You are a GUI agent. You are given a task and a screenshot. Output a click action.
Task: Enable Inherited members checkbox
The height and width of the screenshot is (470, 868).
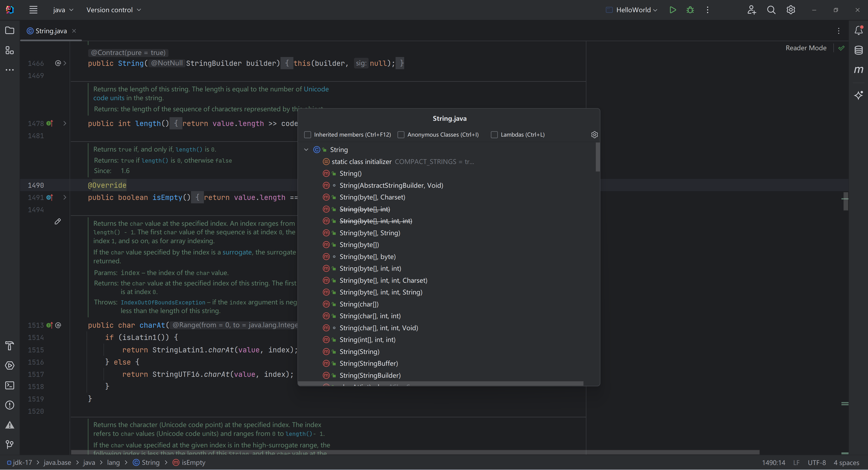[x=307, y=135]
